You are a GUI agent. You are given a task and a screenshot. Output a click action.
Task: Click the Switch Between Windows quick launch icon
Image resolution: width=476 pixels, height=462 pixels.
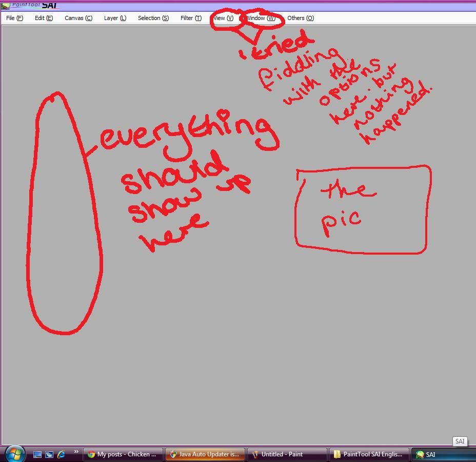[x=49, y=454]
